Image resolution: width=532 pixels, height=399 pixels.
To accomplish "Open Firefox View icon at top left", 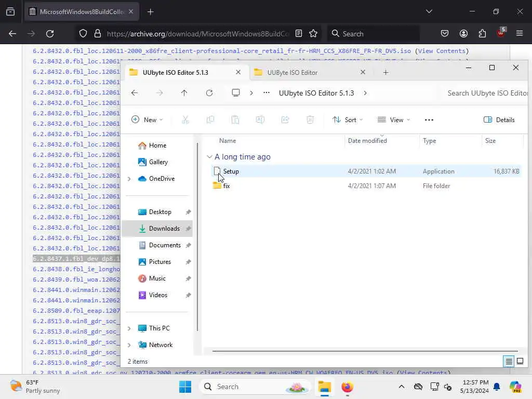I will coord(10,11).
